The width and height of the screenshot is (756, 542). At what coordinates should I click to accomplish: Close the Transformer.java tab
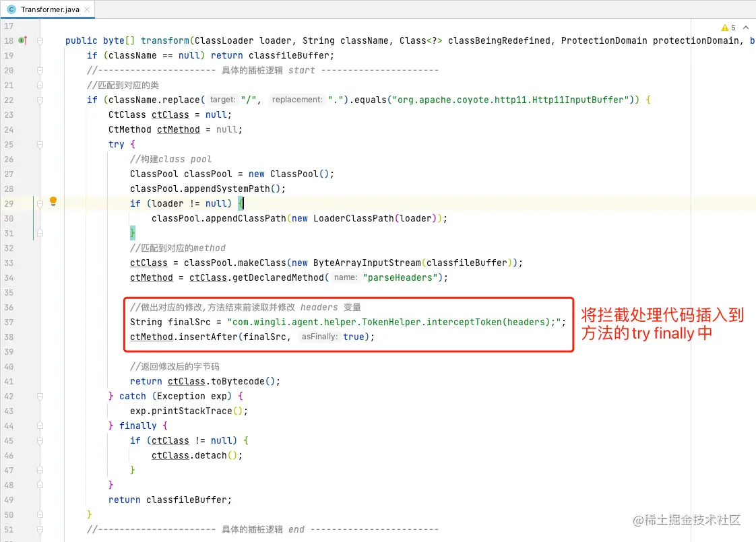[x=87, y=9]
